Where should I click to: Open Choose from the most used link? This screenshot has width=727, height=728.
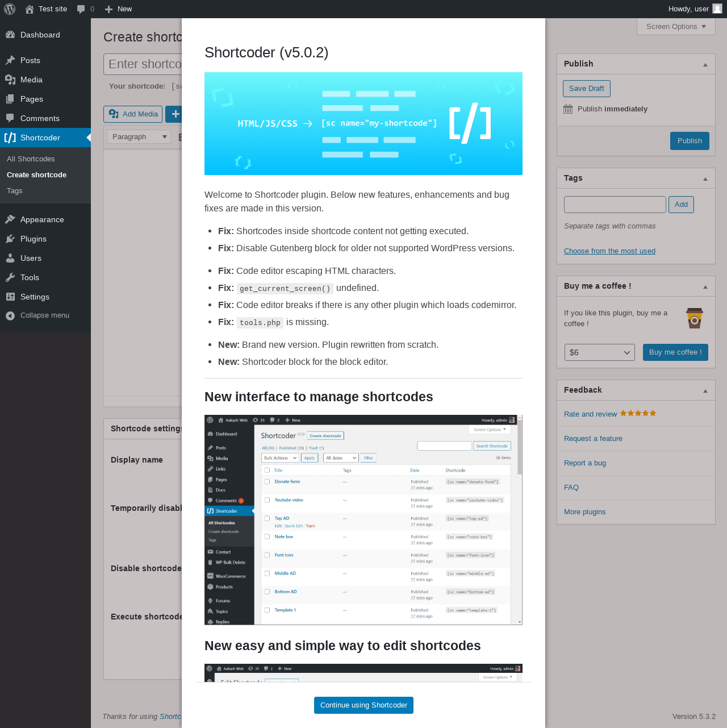click(x=609, y=251)
